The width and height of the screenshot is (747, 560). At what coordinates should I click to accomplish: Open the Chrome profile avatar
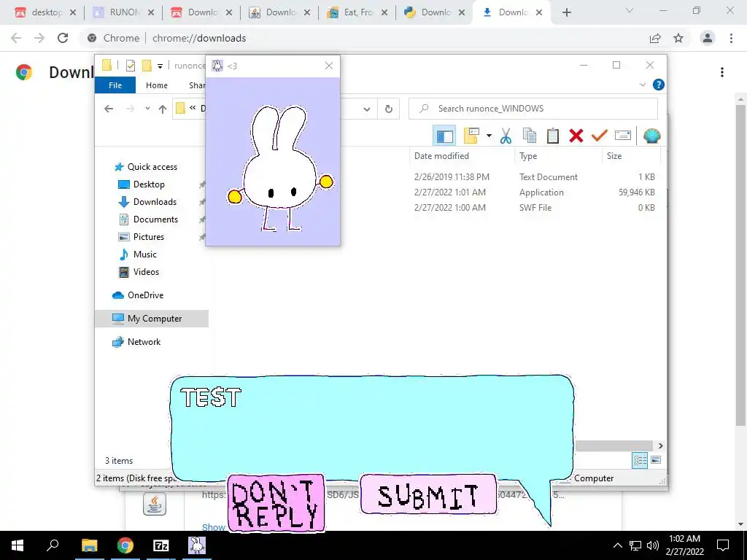(708, 38)
